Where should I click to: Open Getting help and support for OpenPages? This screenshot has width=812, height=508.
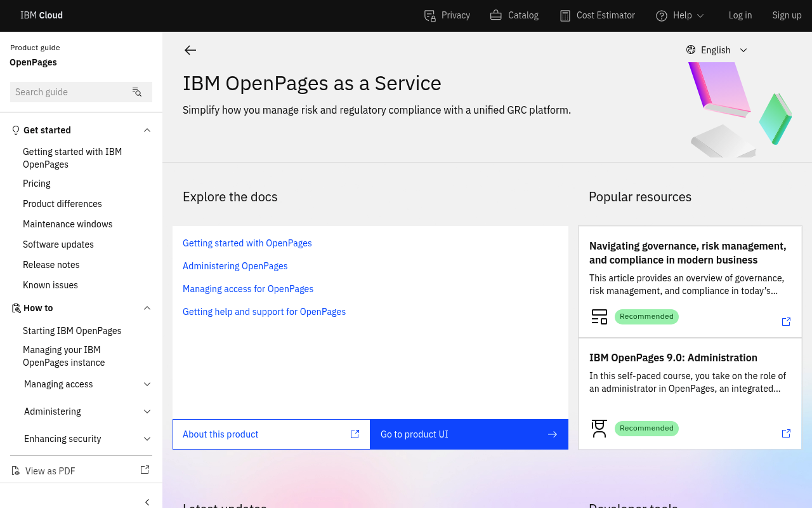tap(264, 312)
